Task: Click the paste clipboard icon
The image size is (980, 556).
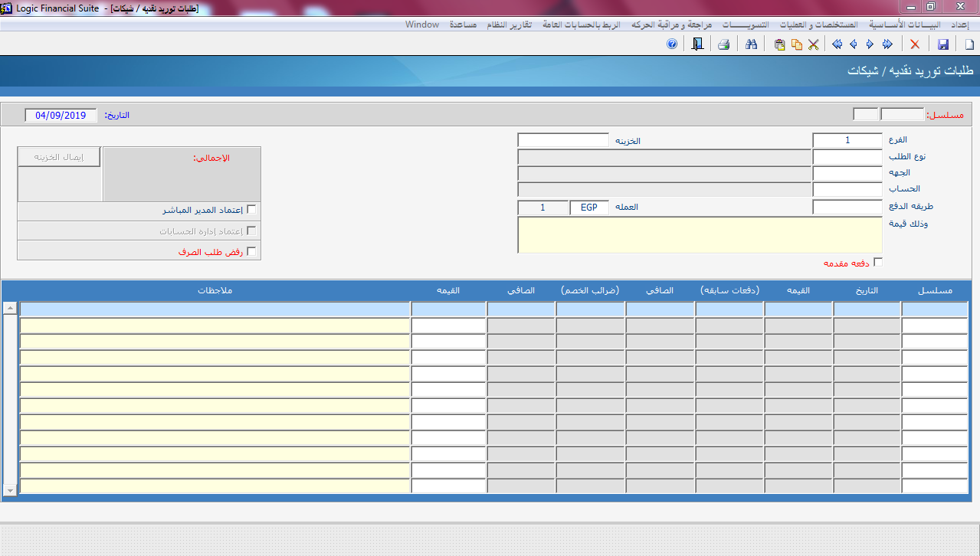Action: point(779,44)
